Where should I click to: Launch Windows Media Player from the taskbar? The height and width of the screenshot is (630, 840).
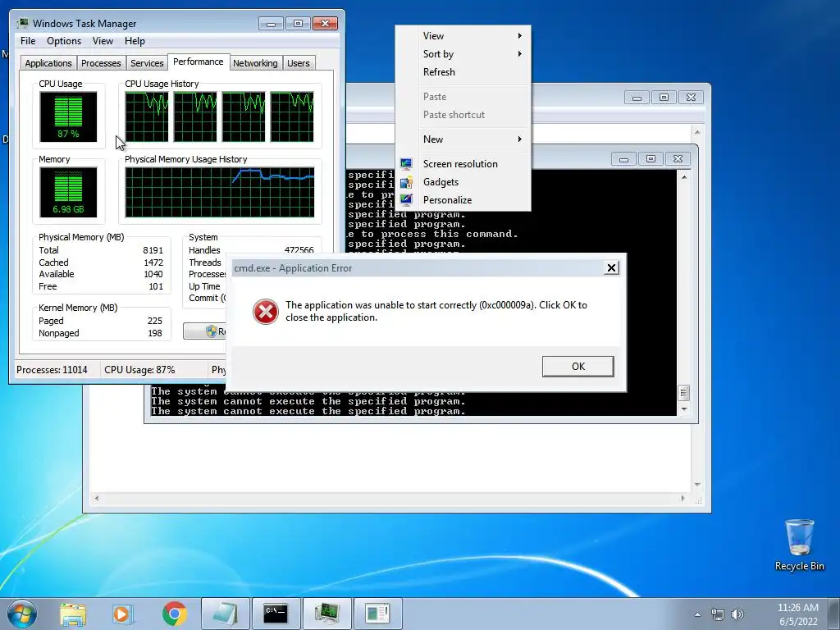123,614
